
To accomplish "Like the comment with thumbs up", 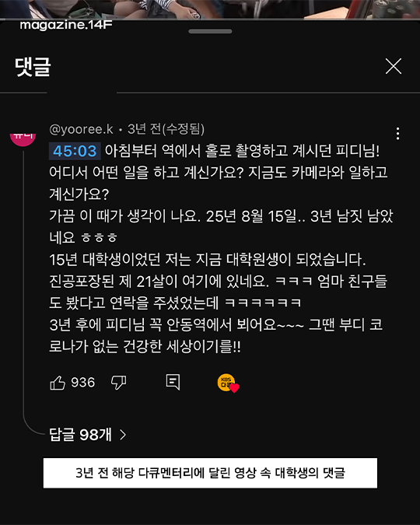I will pos(58,383).
